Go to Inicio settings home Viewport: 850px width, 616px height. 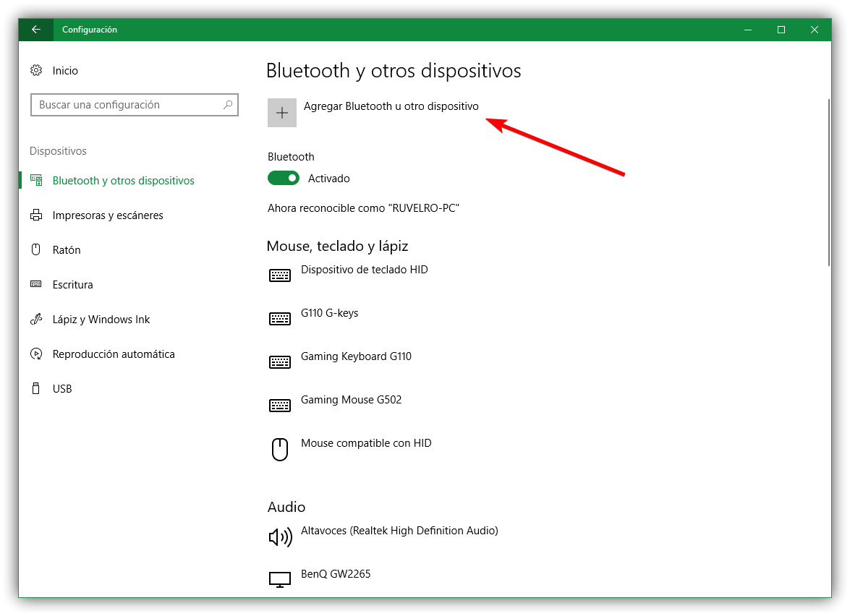pos(65,70)
